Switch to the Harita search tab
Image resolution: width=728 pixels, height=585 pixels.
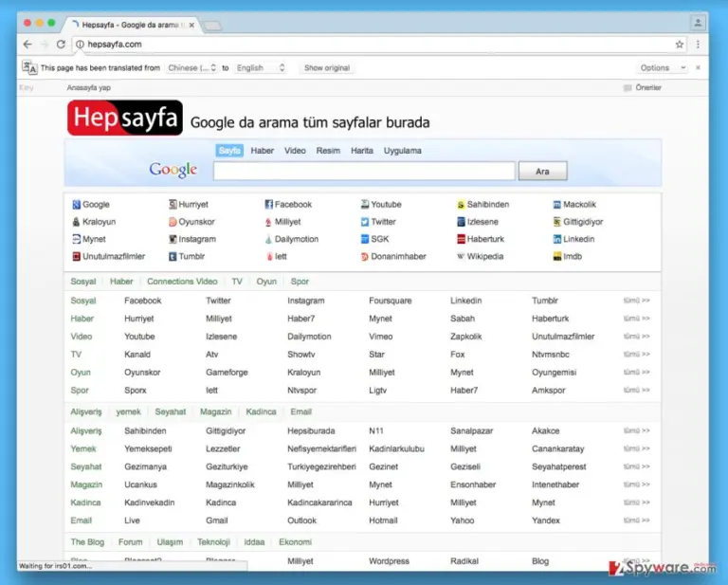[362, 151]
